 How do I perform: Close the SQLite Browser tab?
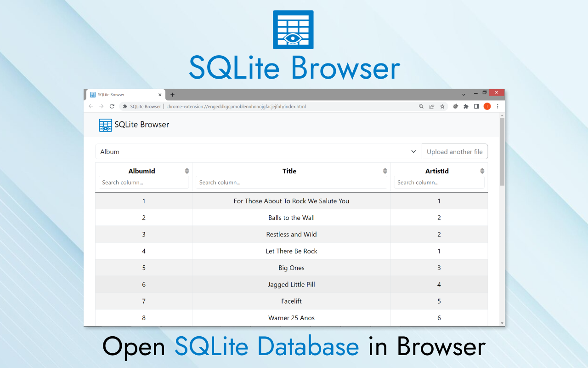(160, 95)
